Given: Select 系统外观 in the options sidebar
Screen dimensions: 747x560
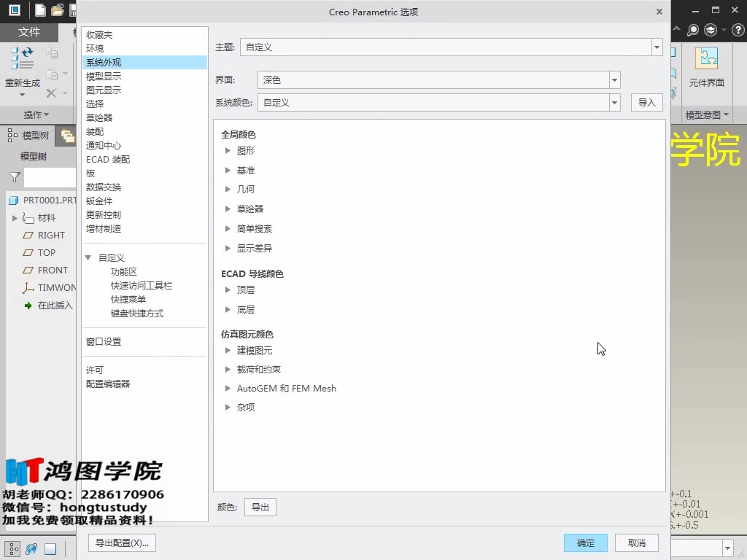Looking at the screenshot, I should (104, 61).
